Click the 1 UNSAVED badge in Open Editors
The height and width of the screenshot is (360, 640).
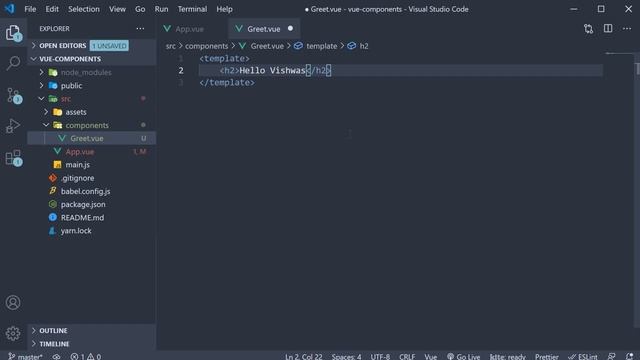[109, 46]
